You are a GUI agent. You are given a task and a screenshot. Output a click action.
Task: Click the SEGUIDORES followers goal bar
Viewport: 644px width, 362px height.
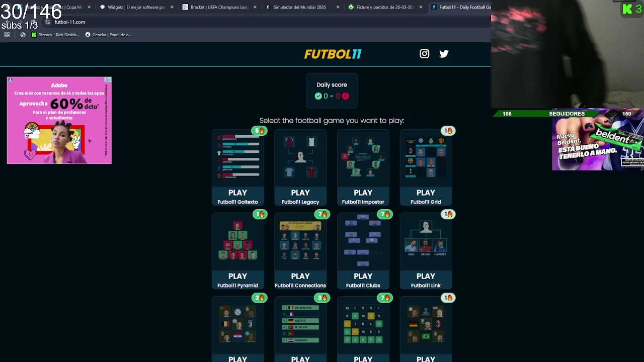[567, 114]
